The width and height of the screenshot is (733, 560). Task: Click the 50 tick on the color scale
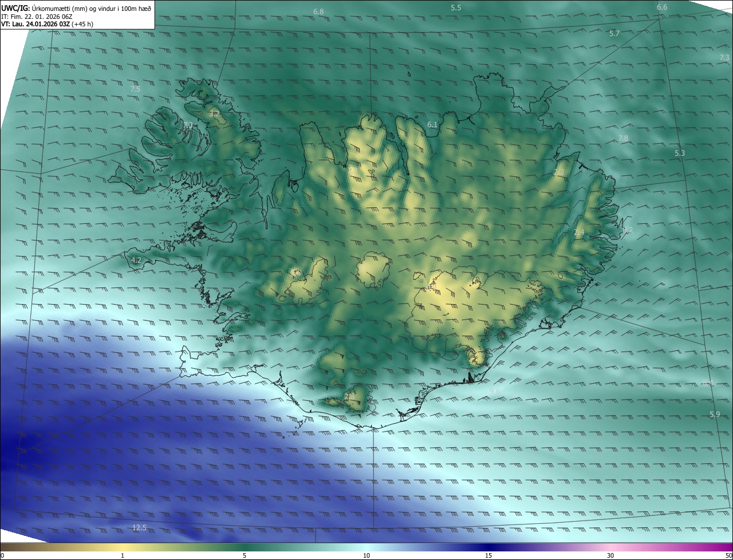point(728,555)
